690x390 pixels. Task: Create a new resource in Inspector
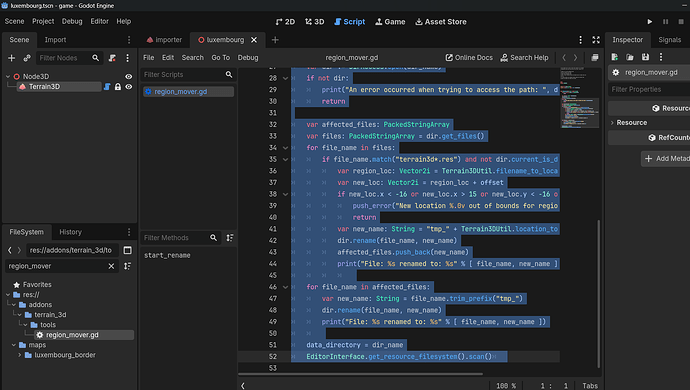[x=615, y=57]
